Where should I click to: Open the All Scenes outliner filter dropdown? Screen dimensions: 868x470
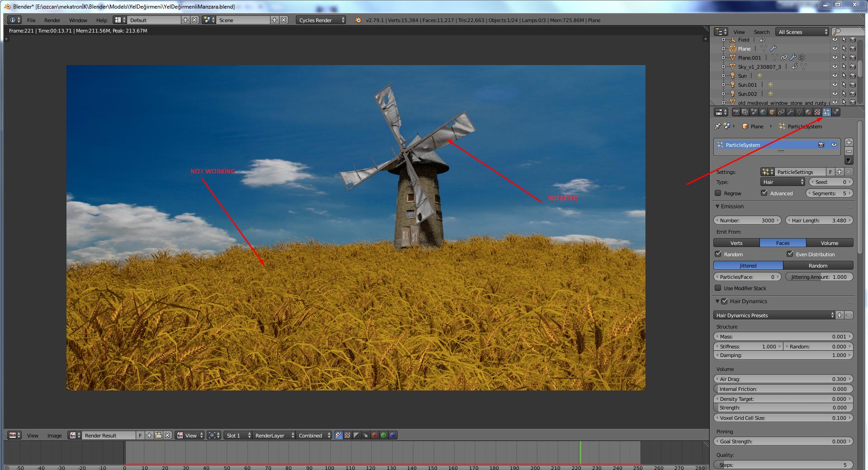tap(802, 32)
